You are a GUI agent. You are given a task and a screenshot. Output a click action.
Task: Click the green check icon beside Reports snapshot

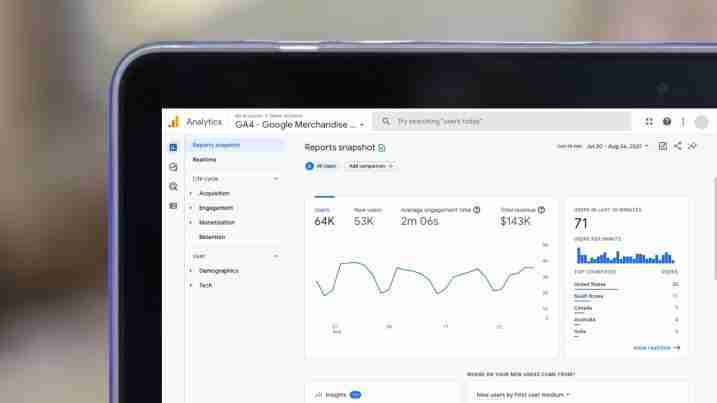(x=382, y=148)
